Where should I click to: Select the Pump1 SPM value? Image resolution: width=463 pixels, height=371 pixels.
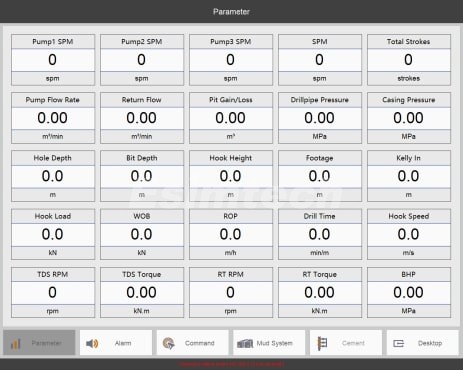53,60
